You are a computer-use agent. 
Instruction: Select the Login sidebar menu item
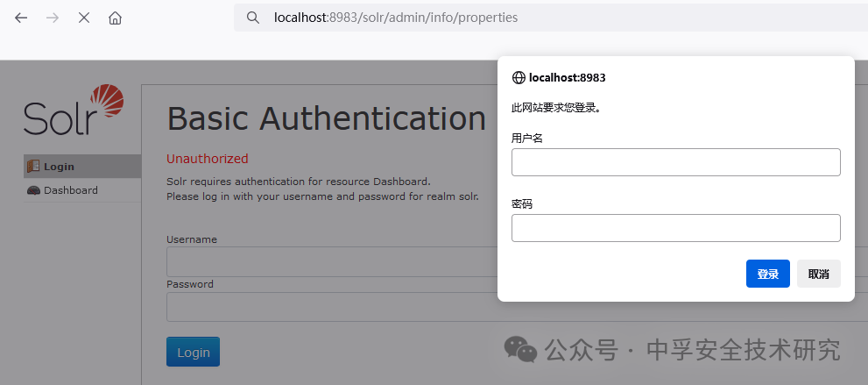tap(82, 166)
